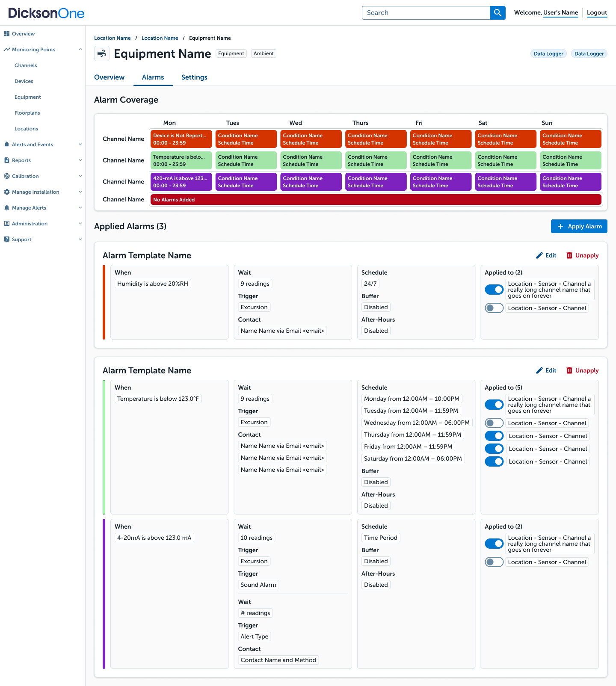Click the Manage Installation gear icon
The height and width of the screenshot is (686, 616).
[7, 192]
